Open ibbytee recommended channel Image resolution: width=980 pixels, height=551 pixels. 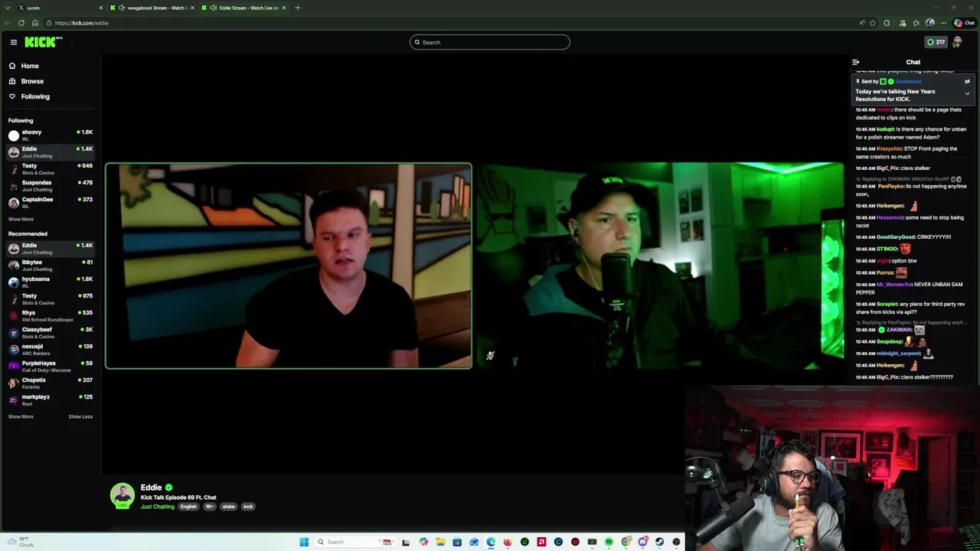click(51, 265)
